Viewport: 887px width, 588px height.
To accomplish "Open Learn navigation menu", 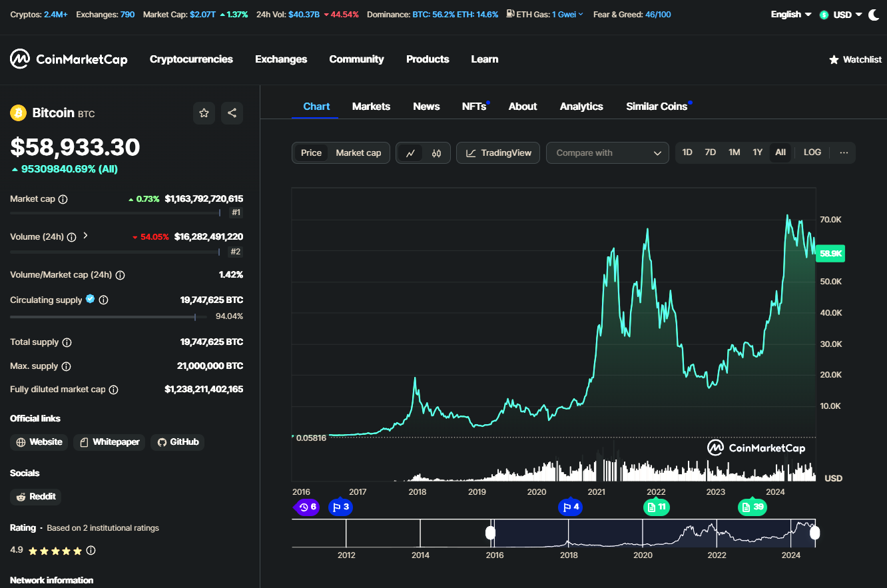I will tap(485, 59).
